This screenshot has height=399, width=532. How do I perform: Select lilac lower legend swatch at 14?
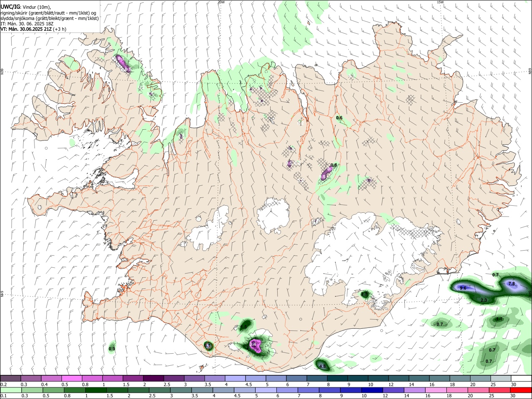point(414,390)
